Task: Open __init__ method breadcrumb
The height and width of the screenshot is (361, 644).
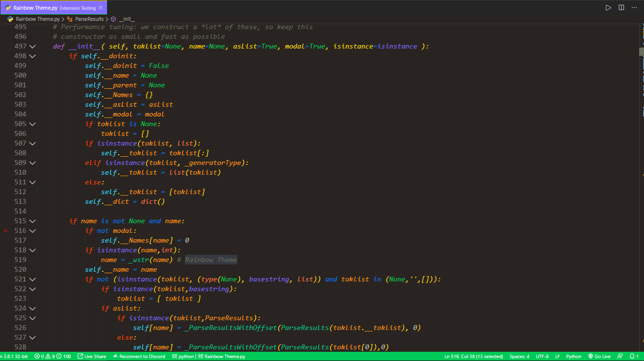Action: pyautogui.click(x=123, y=19)
